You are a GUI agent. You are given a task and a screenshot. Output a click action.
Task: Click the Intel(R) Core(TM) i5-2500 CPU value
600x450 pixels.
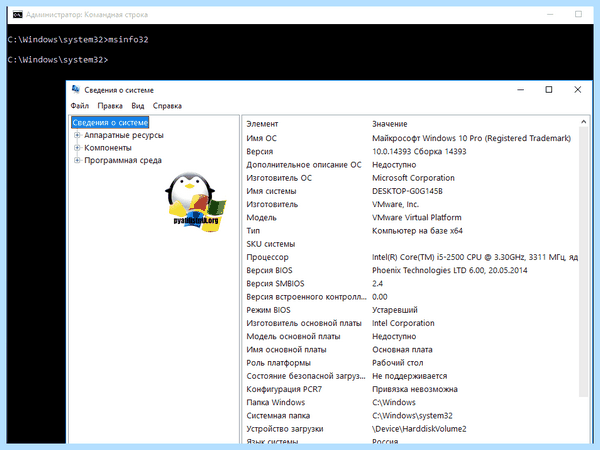pyautogui.click(x=475, y=257)
